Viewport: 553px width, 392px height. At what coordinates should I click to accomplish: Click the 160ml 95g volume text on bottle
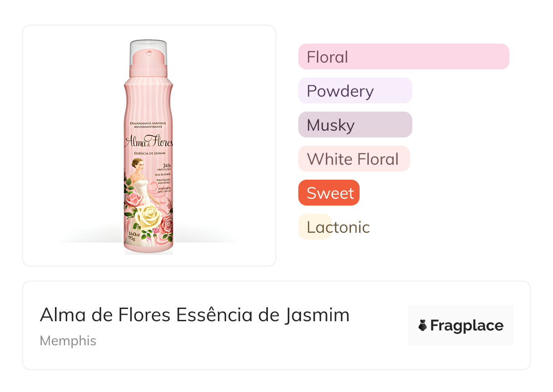(133, 236)
